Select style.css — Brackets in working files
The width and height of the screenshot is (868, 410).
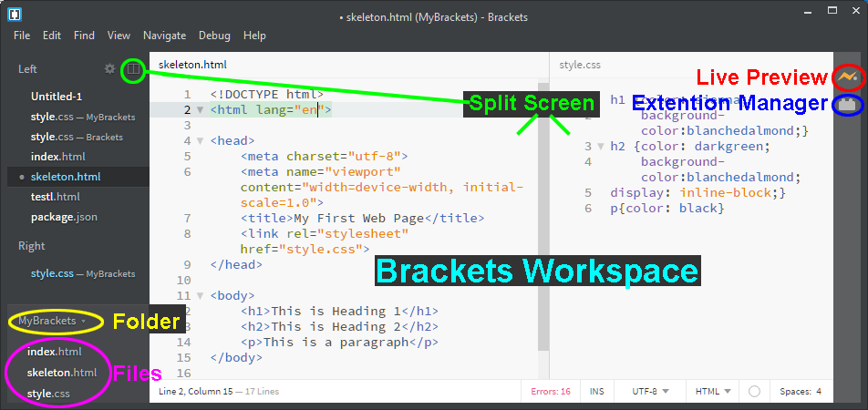click(x=77, y=137)
